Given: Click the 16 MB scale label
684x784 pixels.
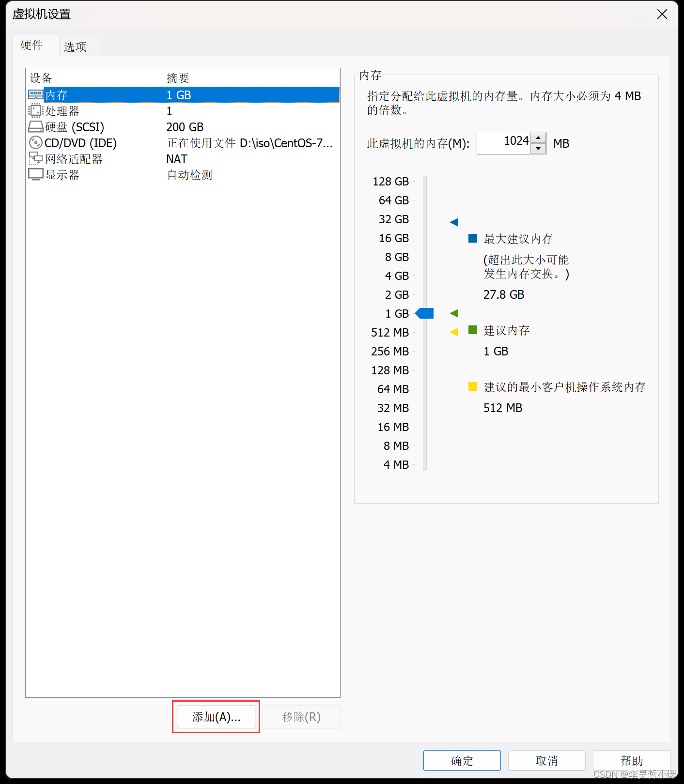Looking at the screenshot, I should pyautogui.click(x=393, y=427).
